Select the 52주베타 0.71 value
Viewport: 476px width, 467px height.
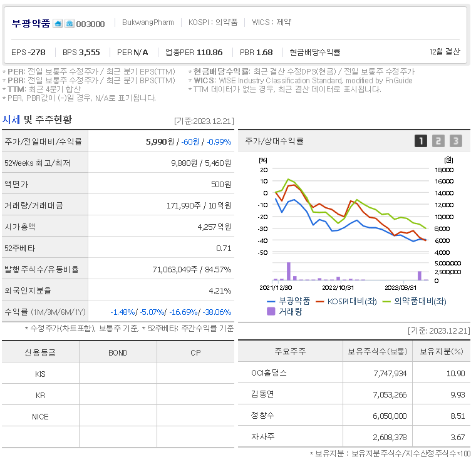(x=224, y=249)
